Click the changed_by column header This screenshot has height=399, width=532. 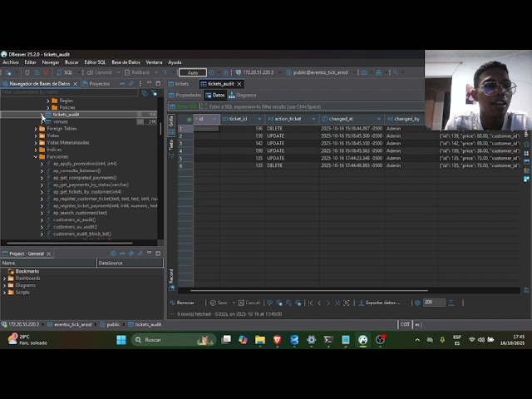(x=406, y=119)
